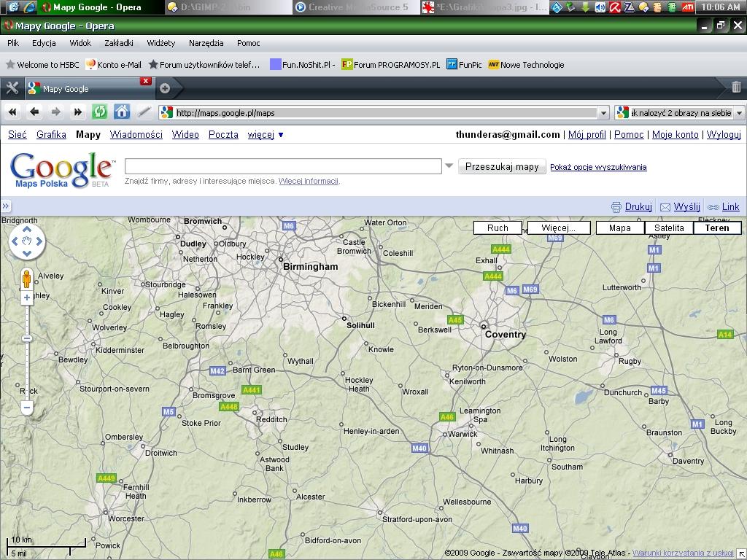Open Nowe Technologie bookmark
Screen dimensions: 747x560
526,65
